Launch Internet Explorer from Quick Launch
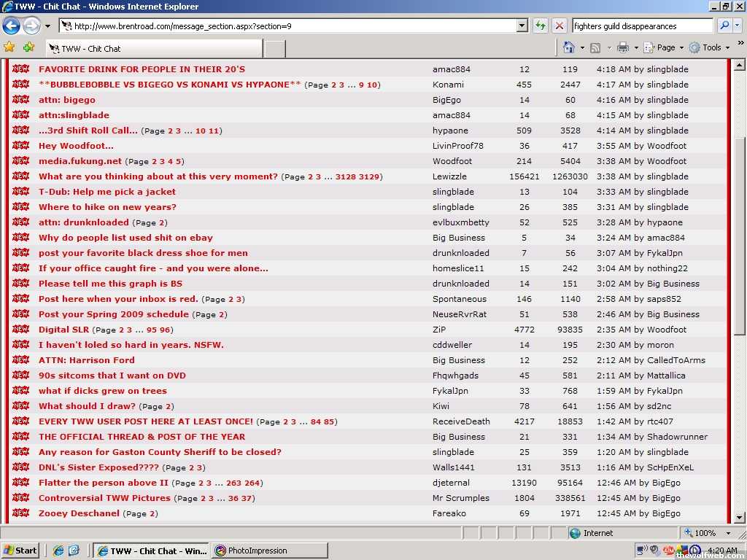This screenshot has height=560, width=747. click(58, 551)
